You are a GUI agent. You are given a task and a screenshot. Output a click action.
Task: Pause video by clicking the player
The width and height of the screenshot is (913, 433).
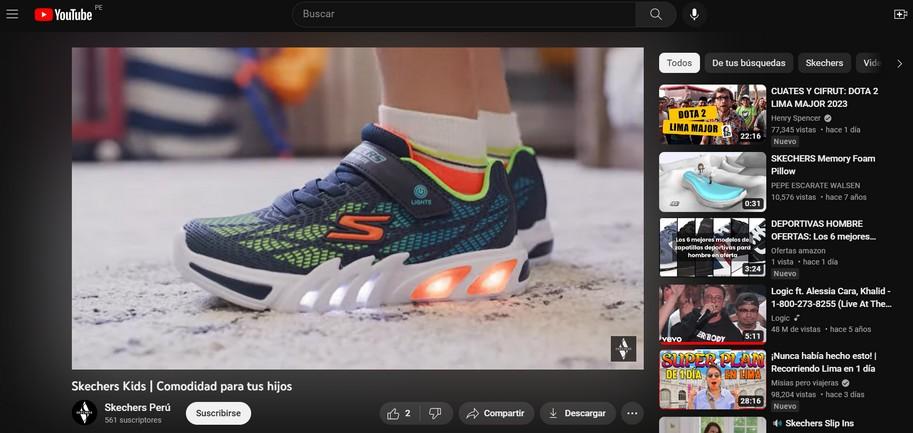point(358,208)
